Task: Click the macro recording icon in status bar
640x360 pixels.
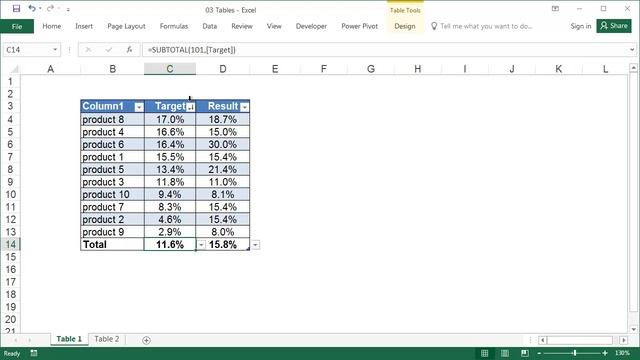Action: pos(34,353)
